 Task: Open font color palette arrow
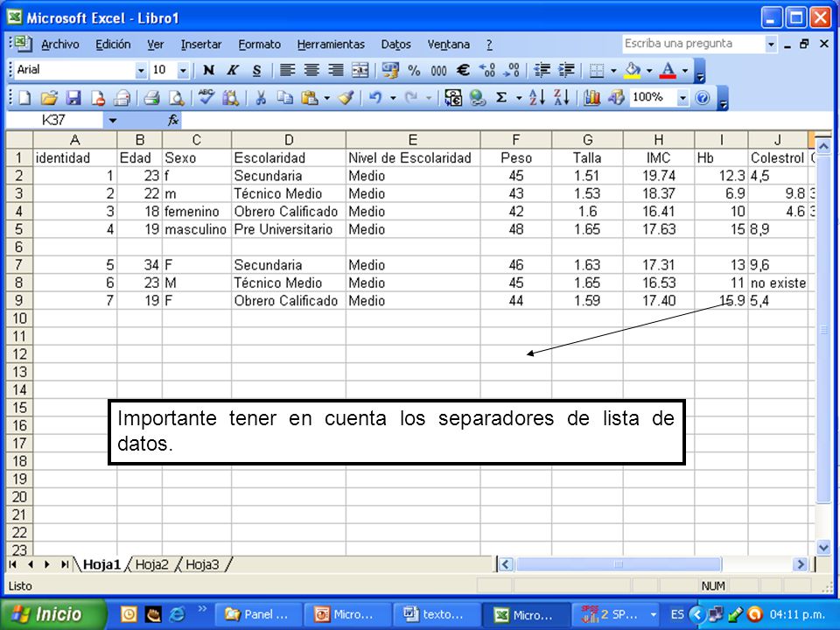point(684,70)
